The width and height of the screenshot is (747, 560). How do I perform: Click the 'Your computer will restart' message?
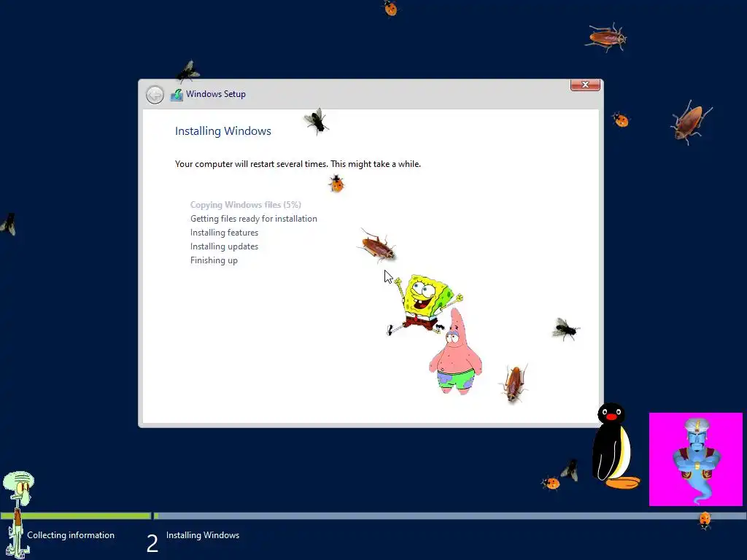(298, 164)
